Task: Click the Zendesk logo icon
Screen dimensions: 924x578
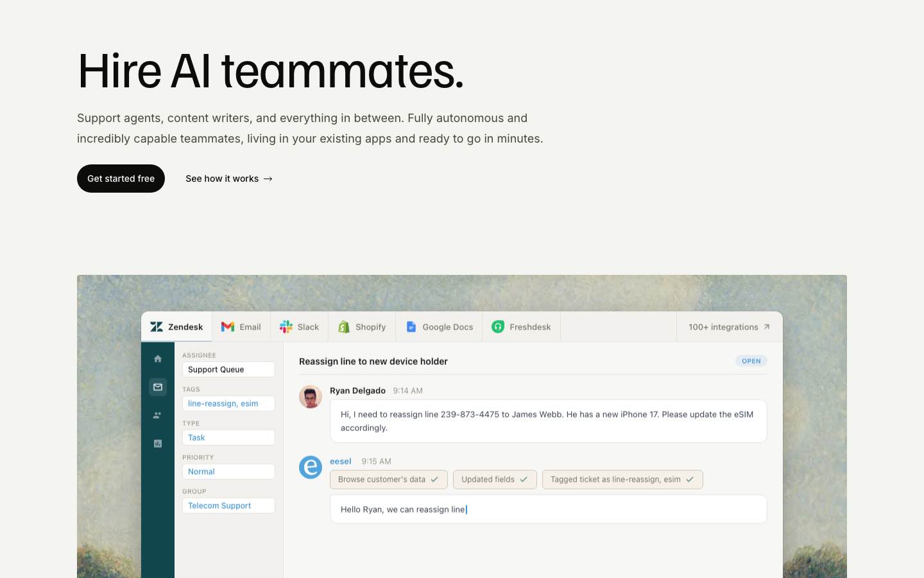Action: click(x=157, y=327)
